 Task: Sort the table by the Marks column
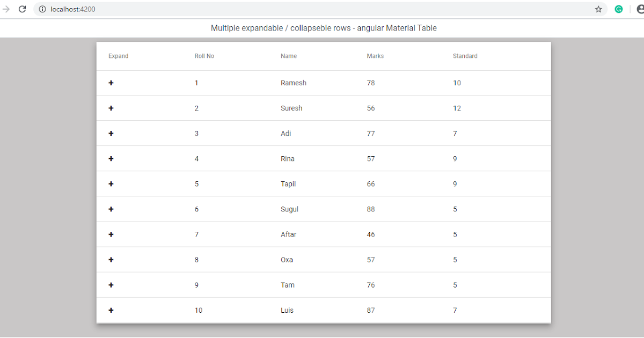pos(375,56)
